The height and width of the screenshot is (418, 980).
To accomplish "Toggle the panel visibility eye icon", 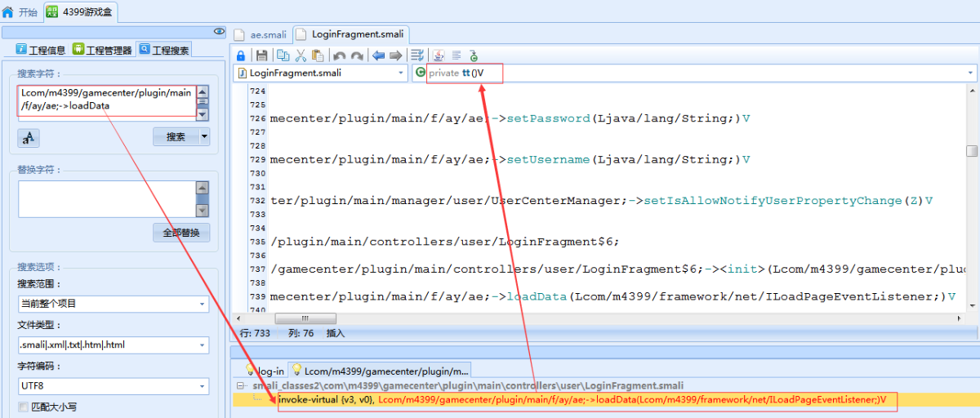I will [219, 31].
